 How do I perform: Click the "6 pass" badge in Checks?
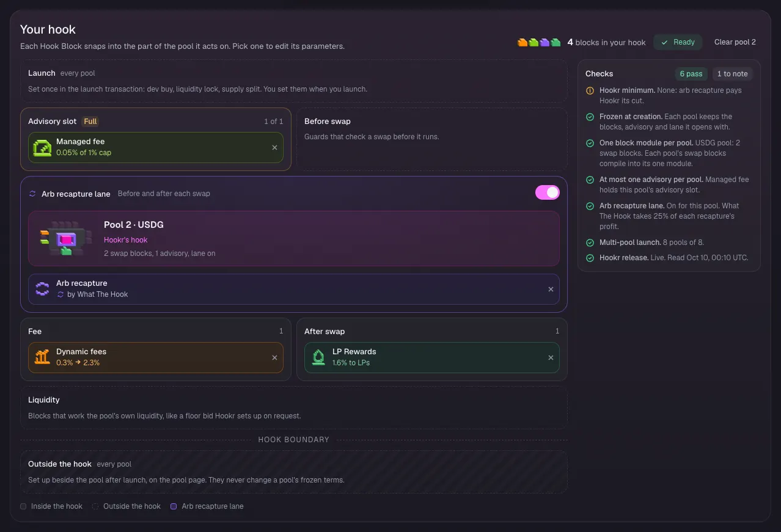pos(691,74)
